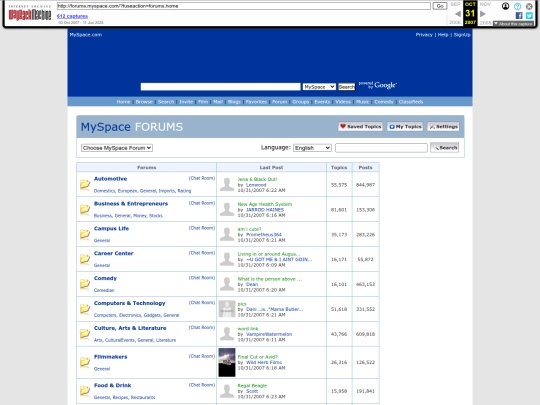This screenshot has width=540, height=405.
Task: Open Classifieds in navigation bar
Action: pos(411,102)
